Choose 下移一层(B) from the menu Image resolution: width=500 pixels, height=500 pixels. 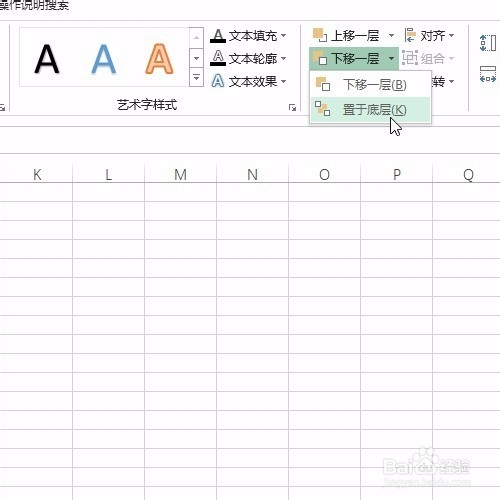pos(370,85)
